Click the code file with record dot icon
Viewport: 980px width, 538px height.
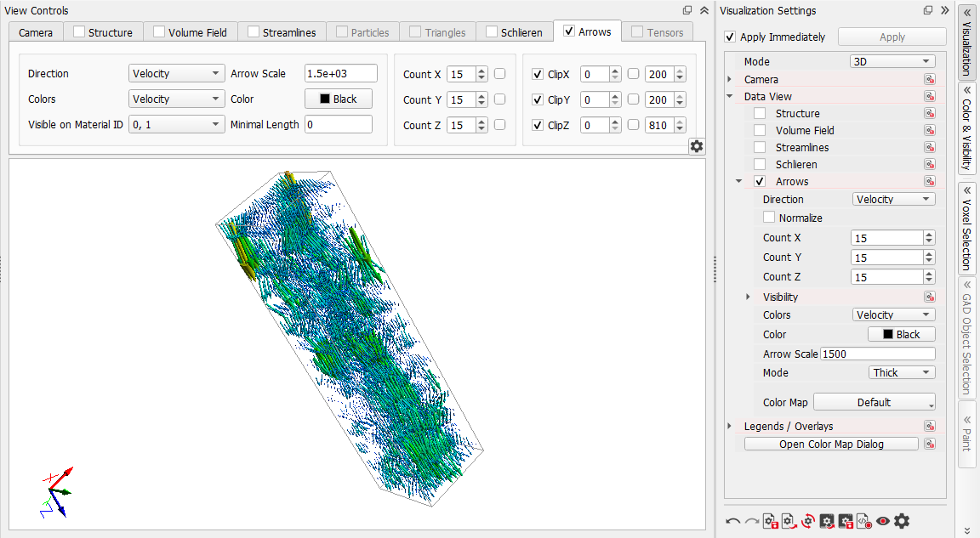pyautogui.click(x=864, y=521)
